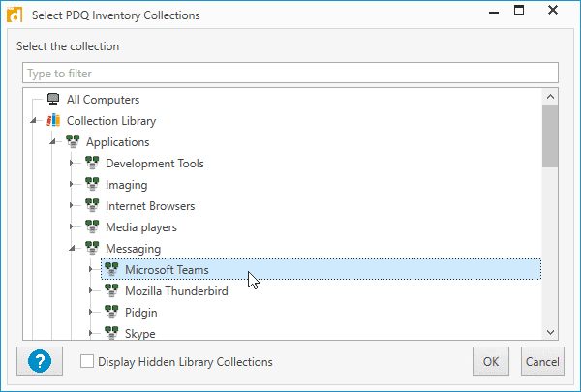This screenshot has height=392, width=581.
Task: Click the vertical scrollbar thumb
Action: pyautogui.click(x=550, y=136)
